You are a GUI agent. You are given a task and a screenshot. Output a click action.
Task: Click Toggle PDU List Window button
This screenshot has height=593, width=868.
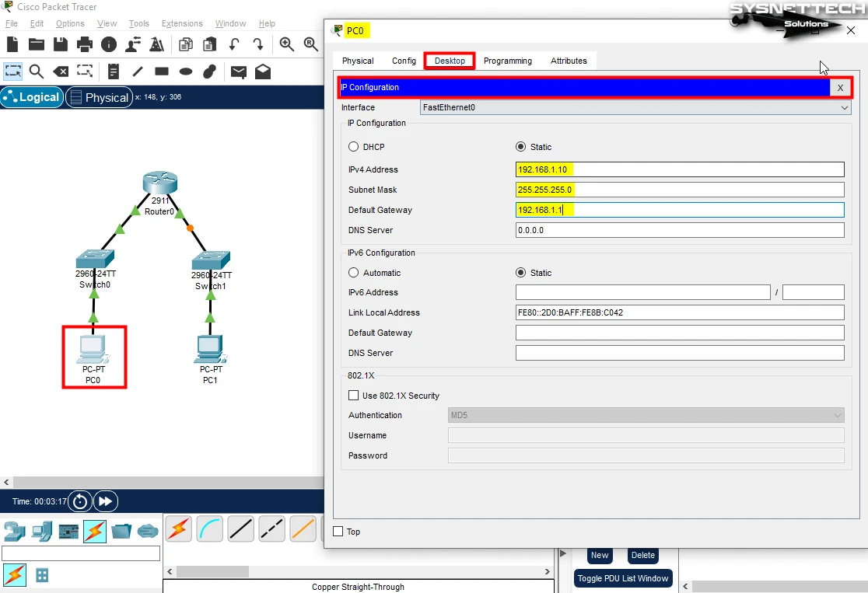coord(623,578)
